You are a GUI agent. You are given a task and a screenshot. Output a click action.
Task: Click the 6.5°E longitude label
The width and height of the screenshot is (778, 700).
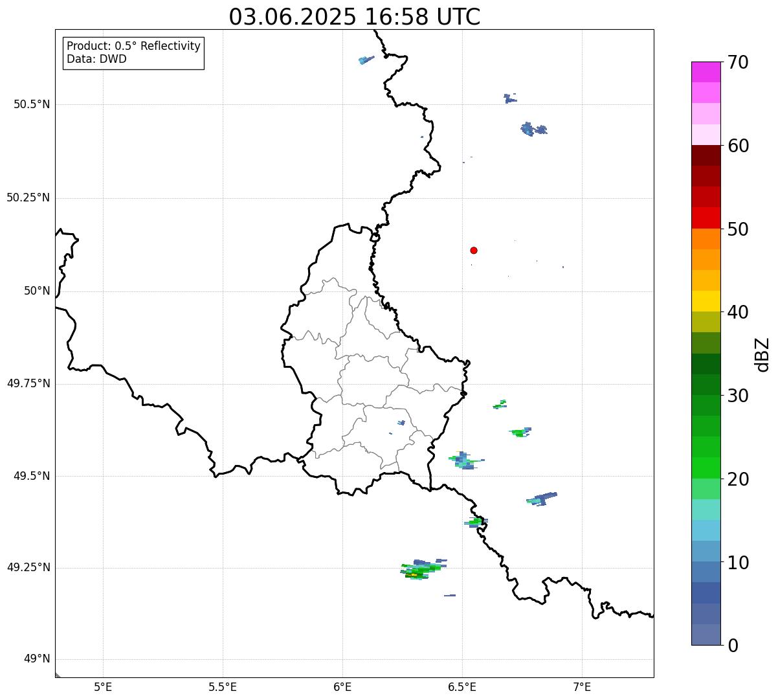(462, 686)
